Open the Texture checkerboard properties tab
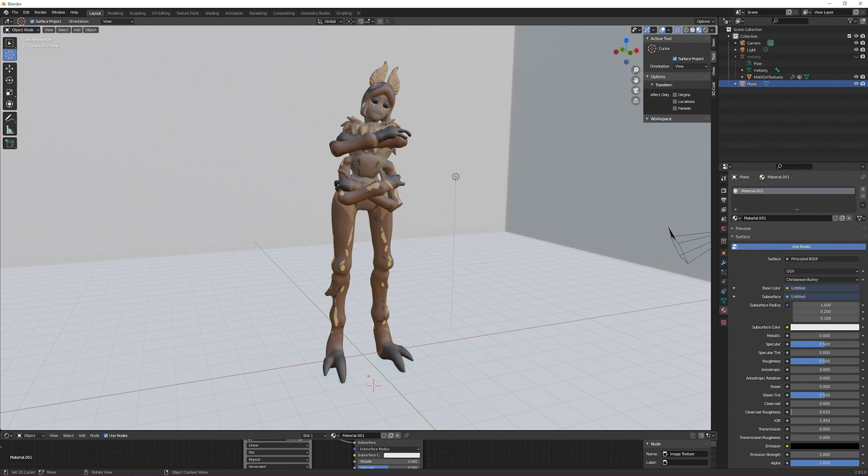868x476 pixels. (723, 322)
